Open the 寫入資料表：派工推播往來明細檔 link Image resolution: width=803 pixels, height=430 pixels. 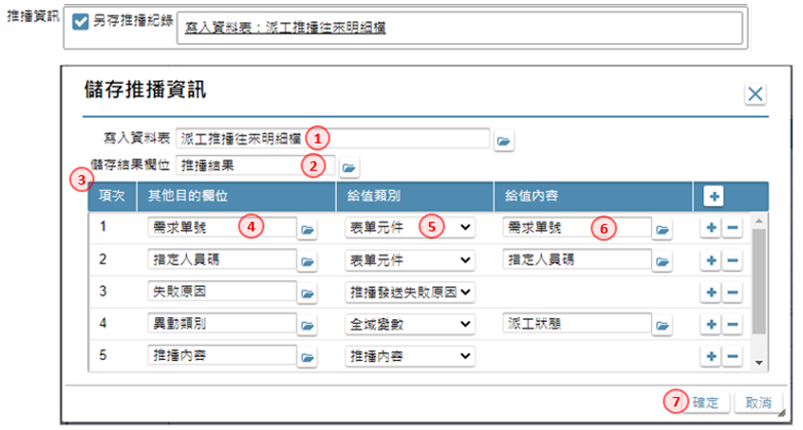coord(285,28)
